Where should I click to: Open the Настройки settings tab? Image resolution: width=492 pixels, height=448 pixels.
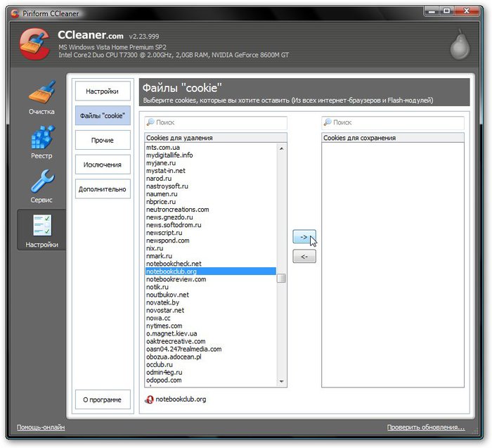(103, 91)
